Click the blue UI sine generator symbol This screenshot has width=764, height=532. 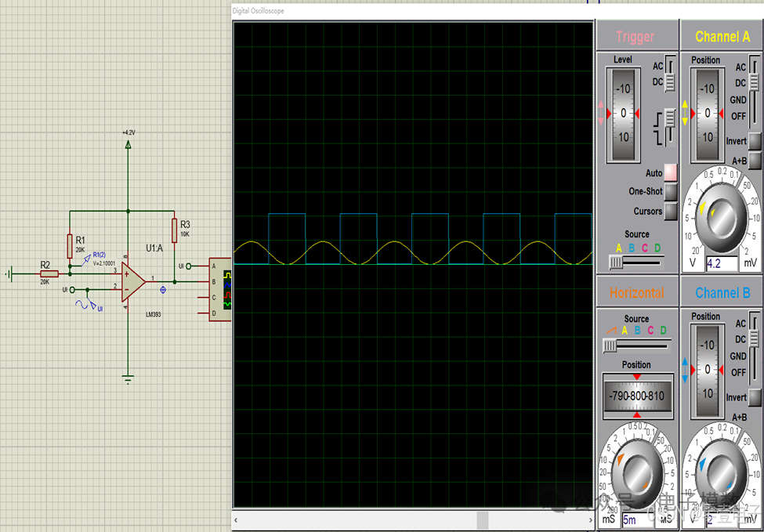click(81, 306)
